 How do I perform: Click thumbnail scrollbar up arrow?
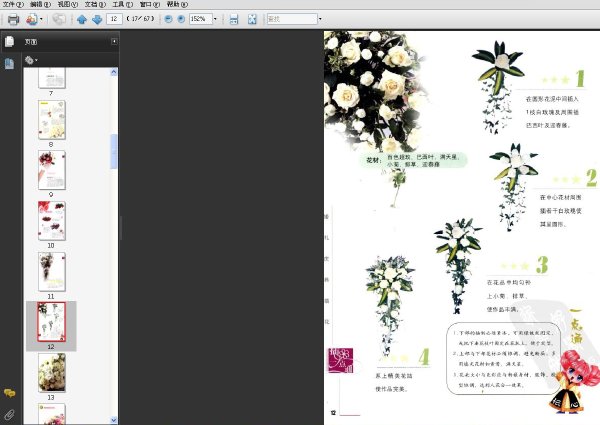(x=114, y=72)
